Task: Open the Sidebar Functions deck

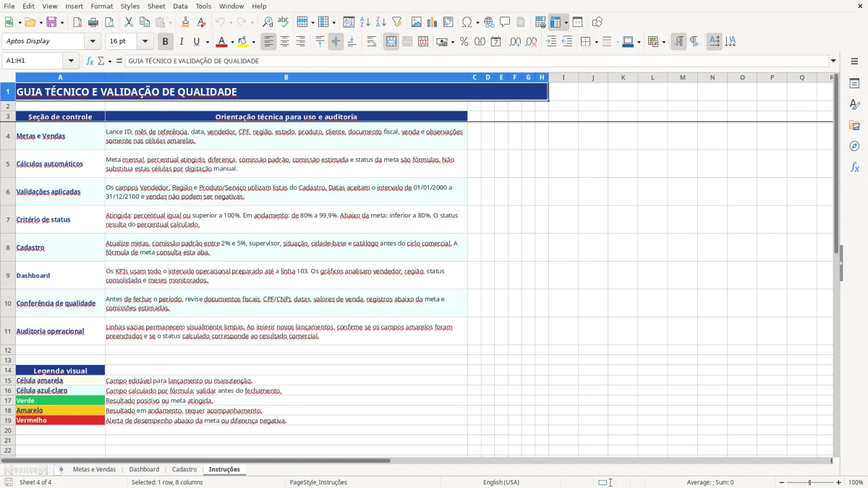Action: 854,168
